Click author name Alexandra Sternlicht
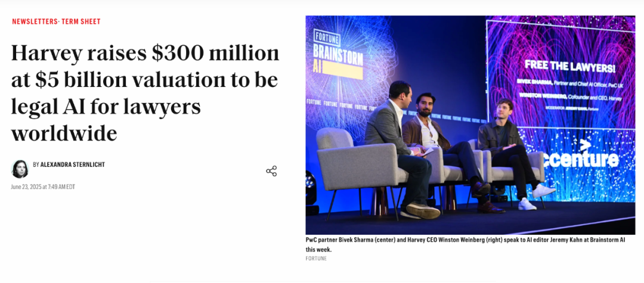 pos(73,164)
